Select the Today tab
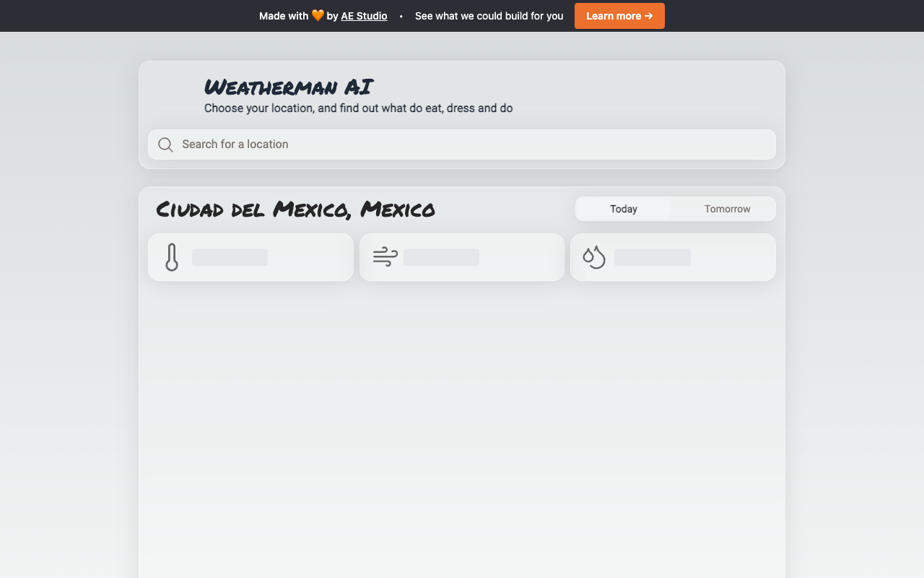 (624, 209)
